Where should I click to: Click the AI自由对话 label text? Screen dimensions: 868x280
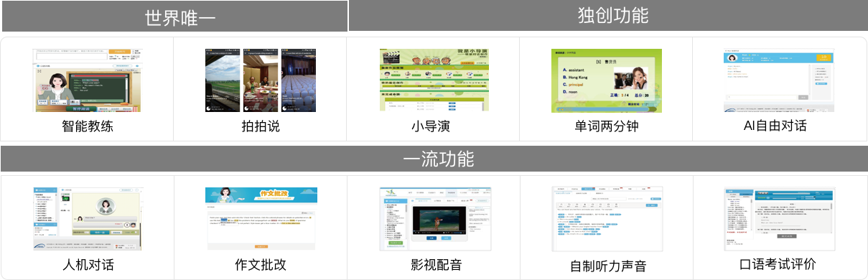(780, 126)
